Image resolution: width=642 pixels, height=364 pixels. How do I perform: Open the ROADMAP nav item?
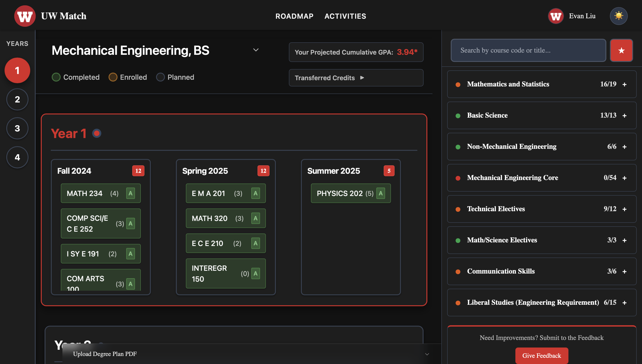[294, 16]
